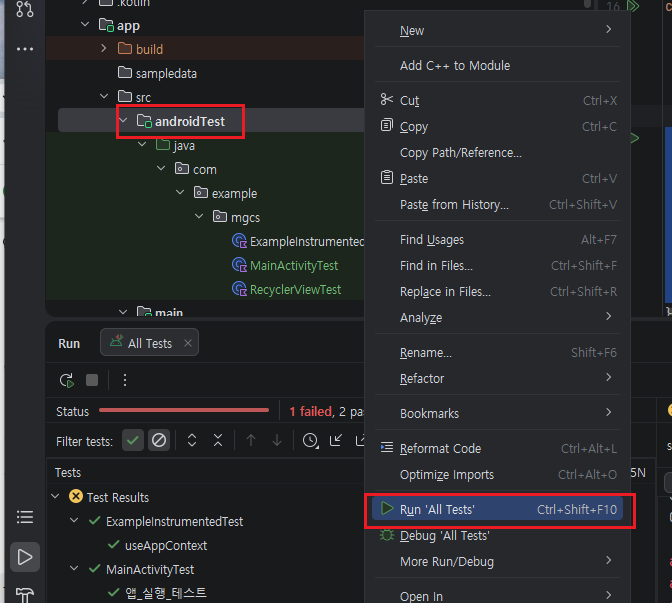Screen dimensions: 672x603
Task: Open test history clock icon
Action: click(x=310, y=441)
